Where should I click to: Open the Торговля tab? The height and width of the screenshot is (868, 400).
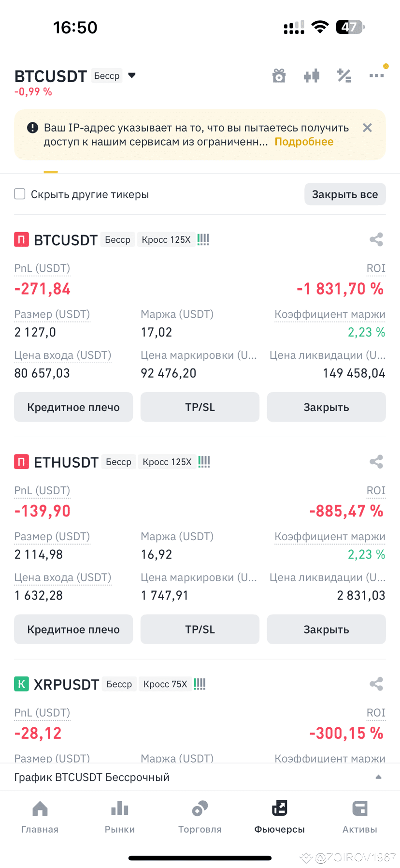[200, 817]
